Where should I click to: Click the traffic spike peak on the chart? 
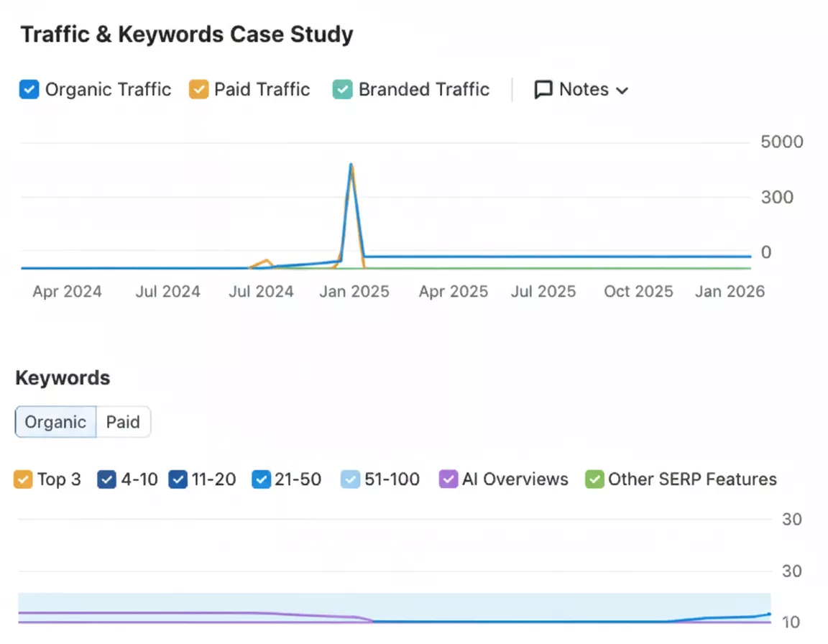[351, 165]
